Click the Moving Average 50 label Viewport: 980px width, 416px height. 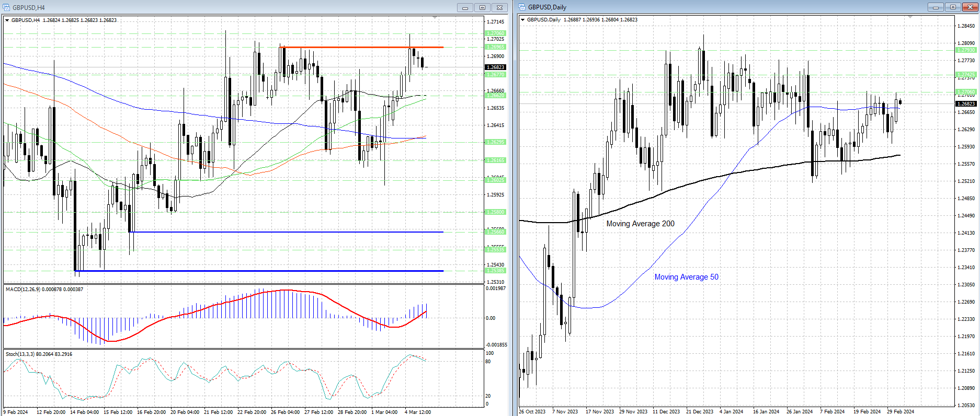click(687, 277)
